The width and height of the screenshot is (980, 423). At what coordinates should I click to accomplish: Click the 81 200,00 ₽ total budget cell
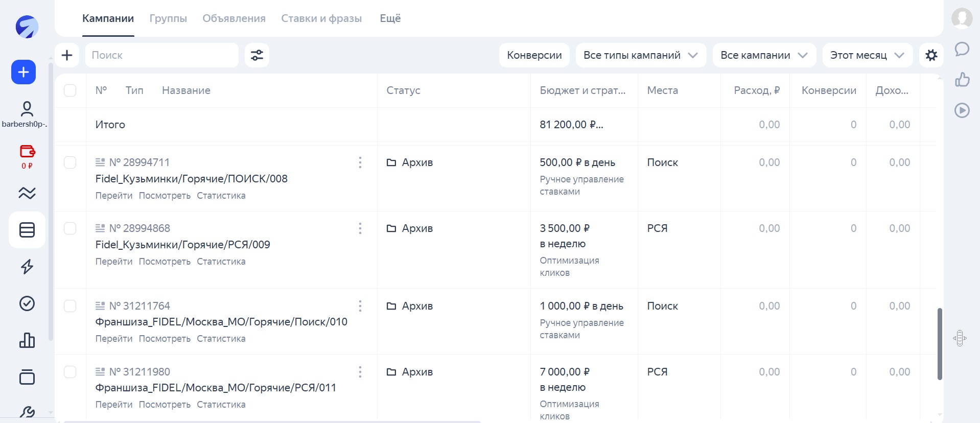(x=571, y=125)
